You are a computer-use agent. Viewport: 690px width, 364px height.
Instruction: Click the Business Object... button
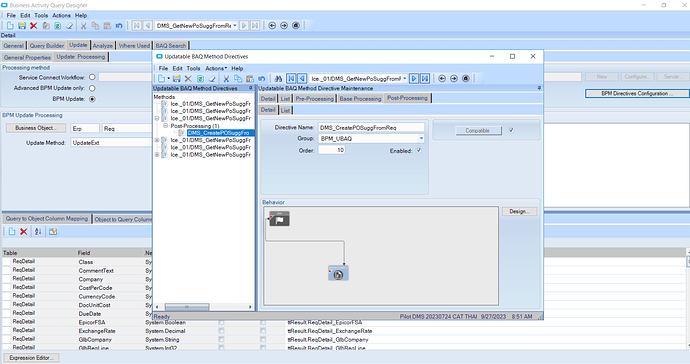point(36,128)
